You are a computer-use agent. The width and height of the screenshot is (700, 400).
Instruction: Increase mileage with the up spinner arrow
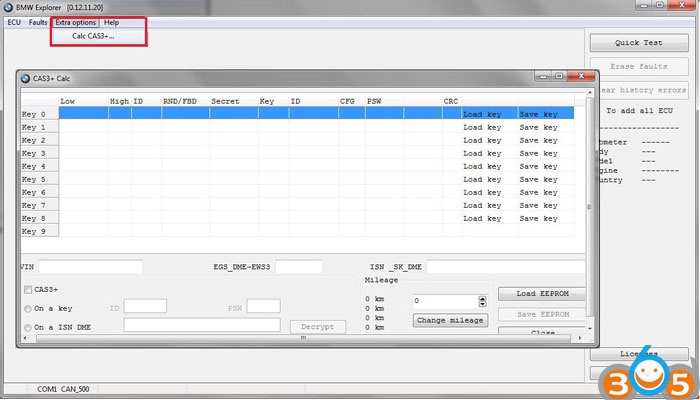[483, 298]
